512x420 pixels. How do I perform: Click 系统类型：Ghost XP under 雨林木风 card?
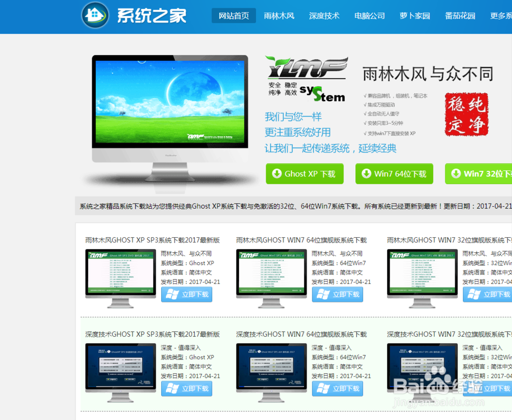187,263
